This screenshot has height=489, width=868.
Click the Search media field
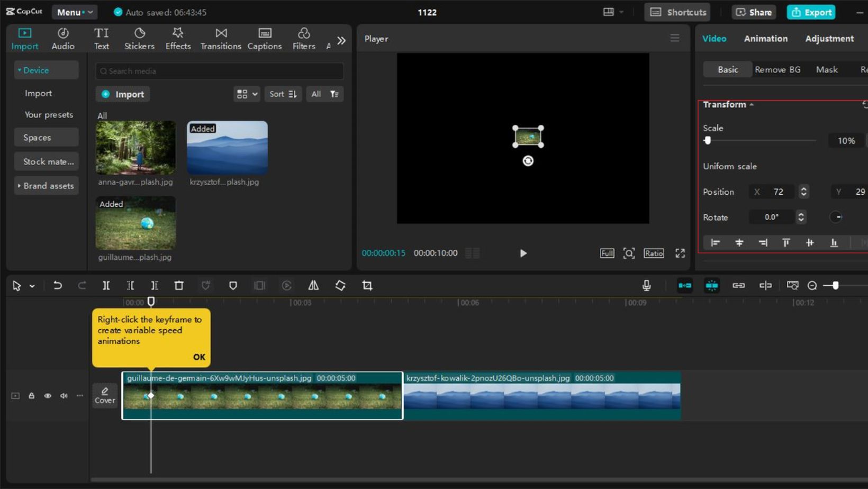(219, 71)
